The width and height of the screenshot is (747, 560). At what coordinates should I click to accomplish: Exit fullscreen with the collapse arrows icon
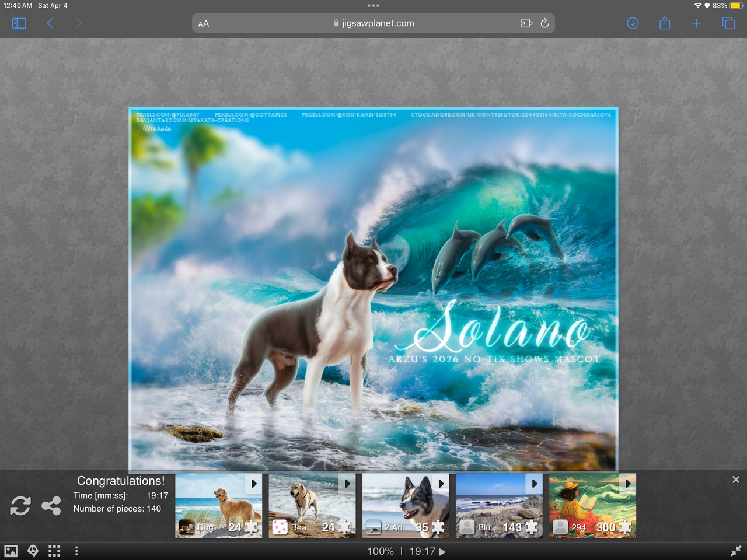pyautogui.click(x=736, y=551)
